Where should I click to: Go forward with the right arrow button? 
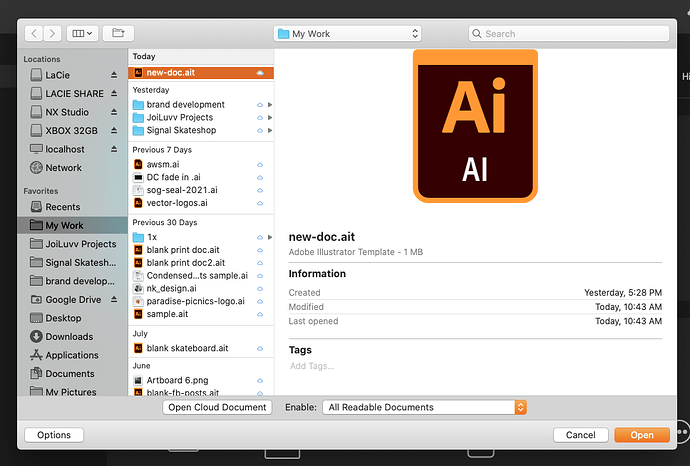coord(52,33)
